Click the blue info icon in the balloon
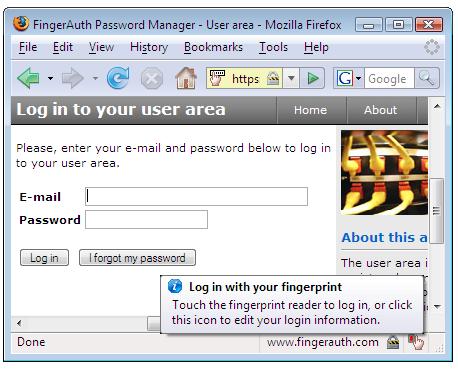Viewport: 458px width, 369px height. pos(175,286)
